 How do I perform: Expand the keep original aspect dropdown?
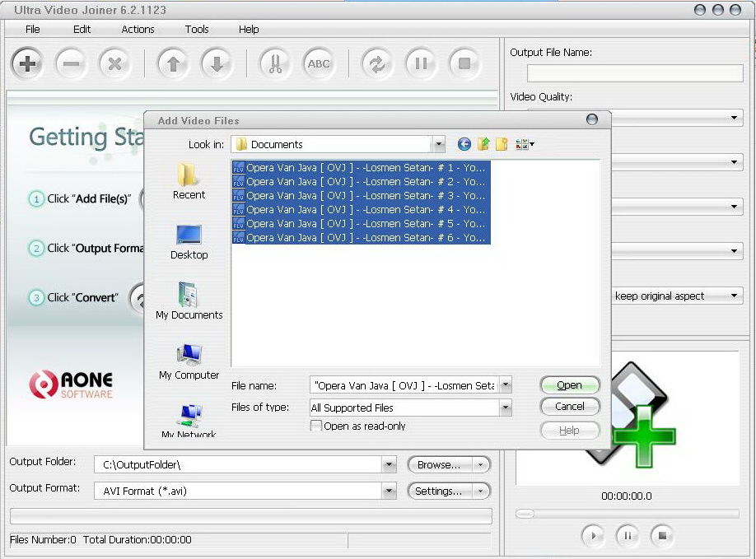[x=734, y=296]
